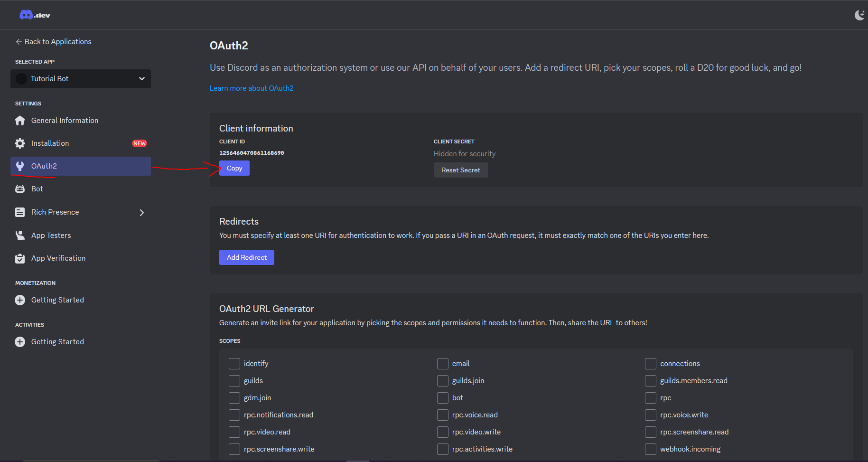Click the Installation gear icon
Viewport: 868px width, 462px height.
[x=20, y=143]
